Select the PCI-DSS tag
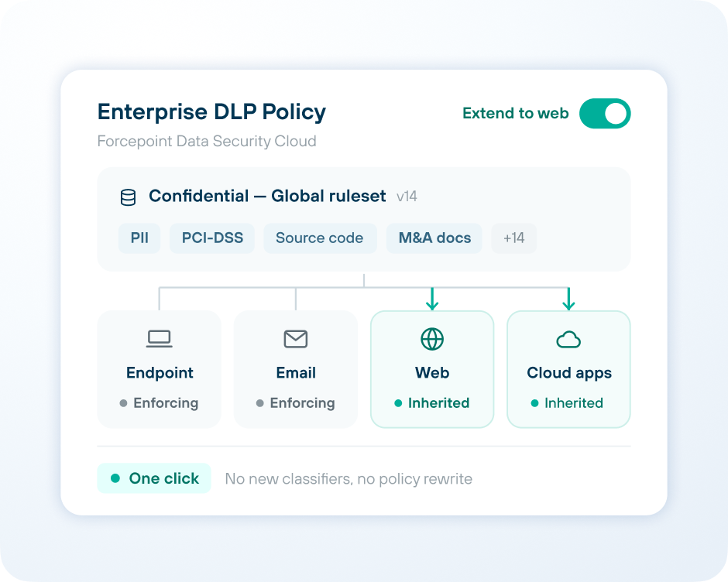The width and height of the screenshot is (728, 582). tap(212, 238)
